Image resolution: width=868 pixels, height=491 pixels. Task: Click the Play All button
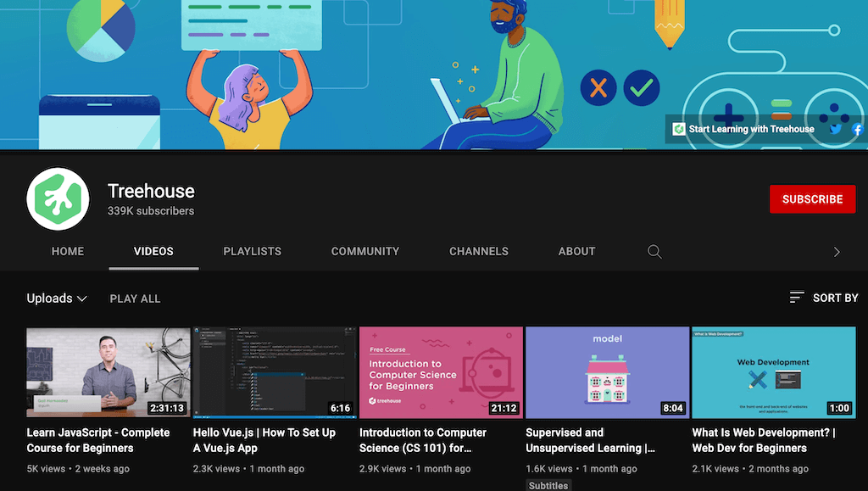[x=135, y=299]
